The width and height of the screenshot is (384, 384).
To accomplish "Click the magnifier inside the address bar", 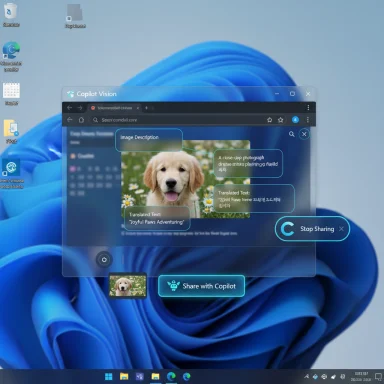I will (95, 120).
